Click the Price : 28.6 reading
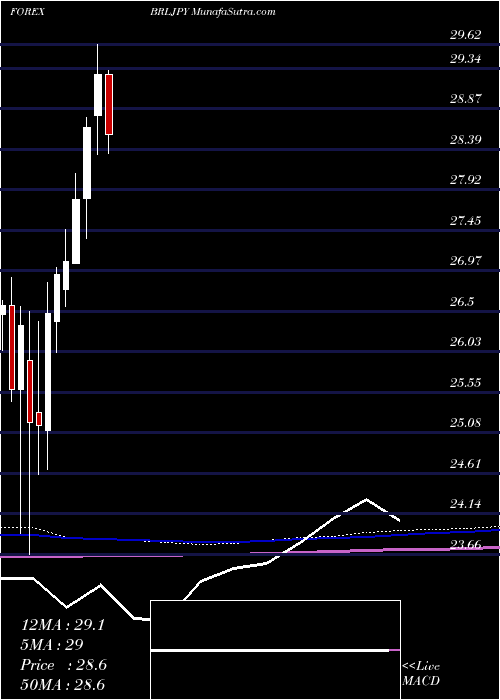 (63, 665)
